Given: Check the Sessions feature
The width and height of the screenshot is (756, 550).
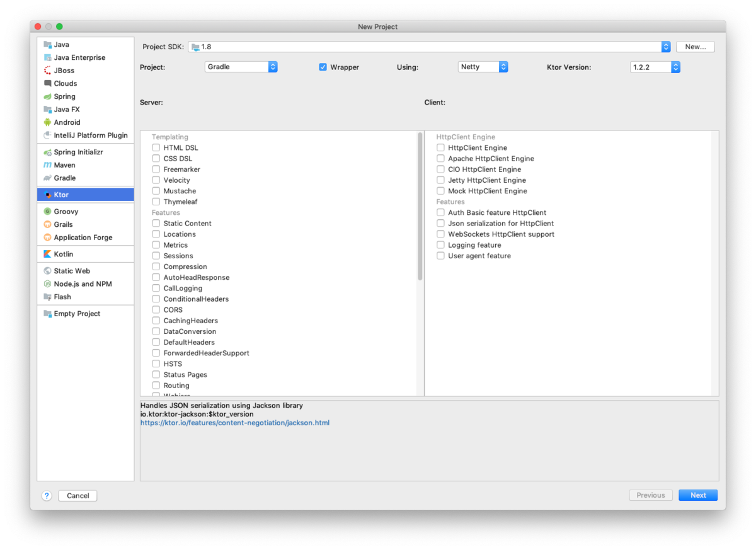Looking at the screenshot, I should tap(156, 256).
